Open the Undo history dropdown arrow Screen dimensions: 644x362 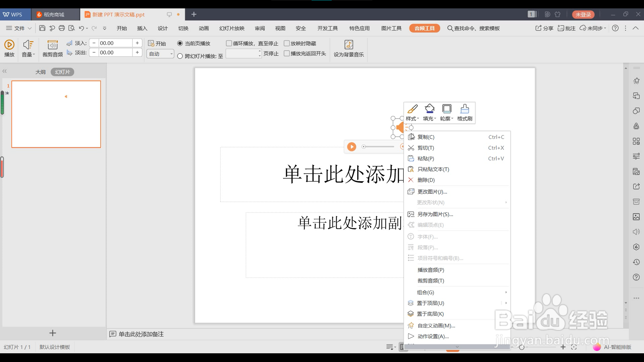[87, 28]
